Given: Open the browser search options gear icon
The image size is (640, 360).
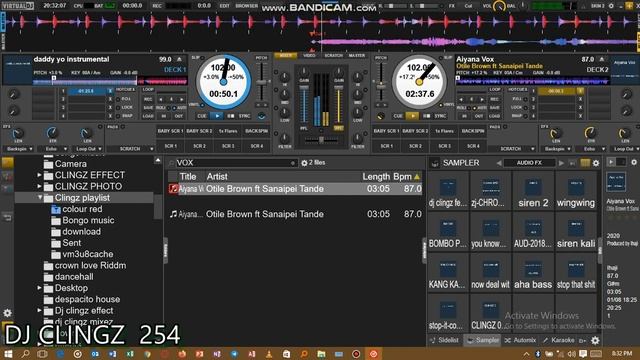Looking at the screenshot, I should click(x=304, y=163).
